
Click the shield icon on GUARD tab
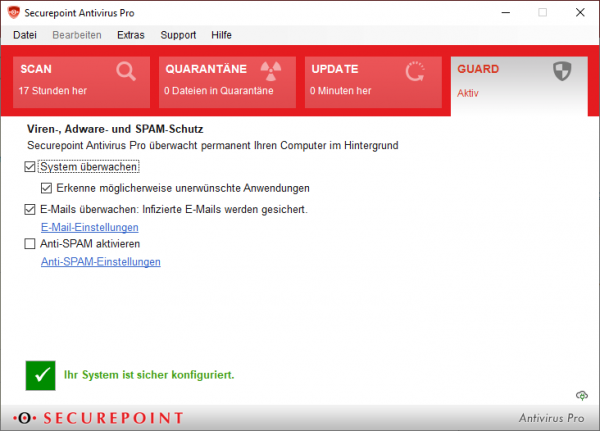pyautogui.click(x=562, y=71)
